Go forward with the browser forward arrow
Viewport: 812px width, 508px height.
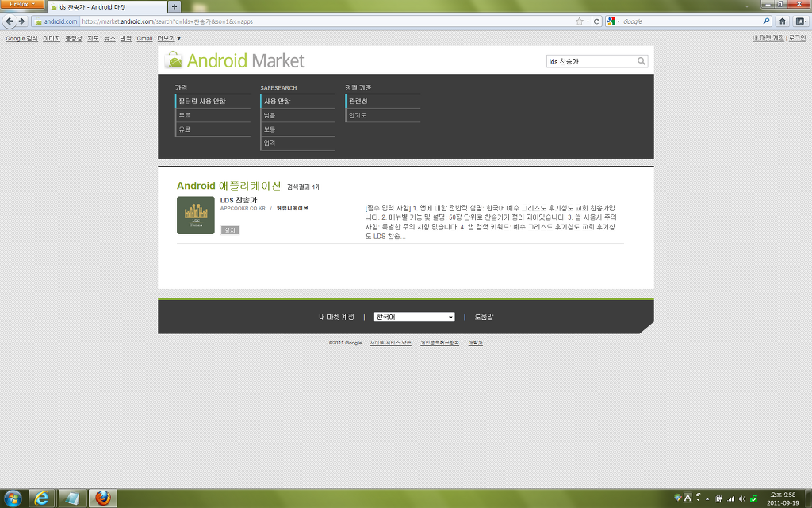21,21
